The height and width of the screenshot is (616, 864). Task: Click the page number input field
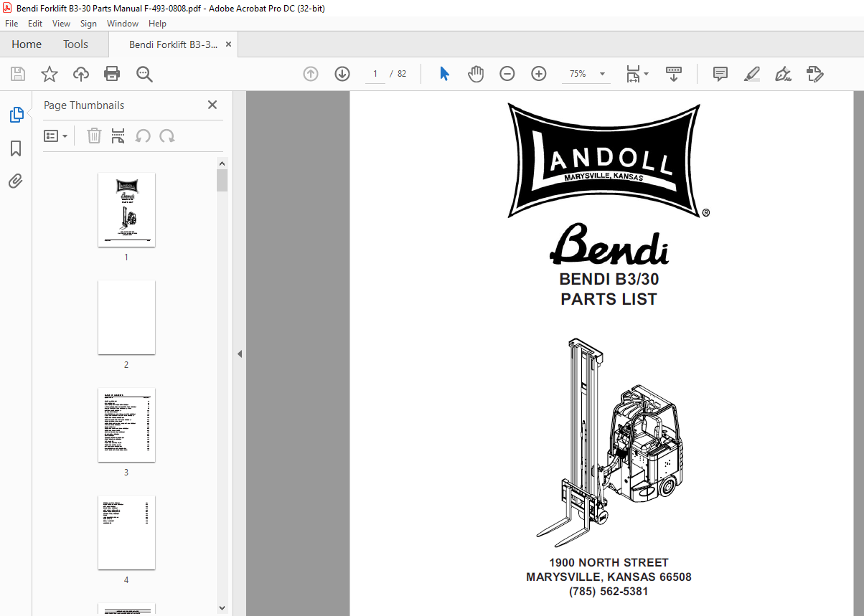click(375, 74)
